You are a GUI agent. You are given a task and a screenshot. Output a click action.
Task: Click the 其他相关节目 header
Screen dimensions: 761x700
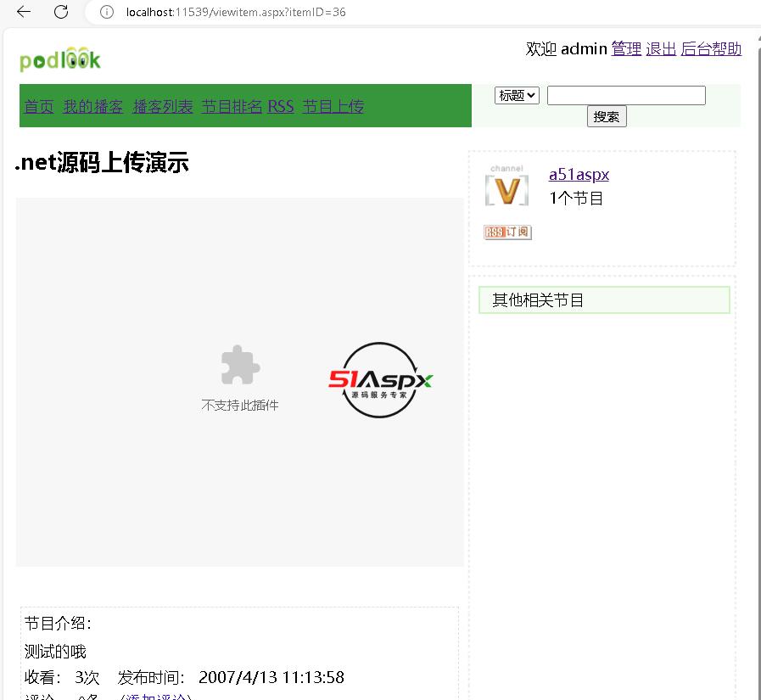click(604, 300)
